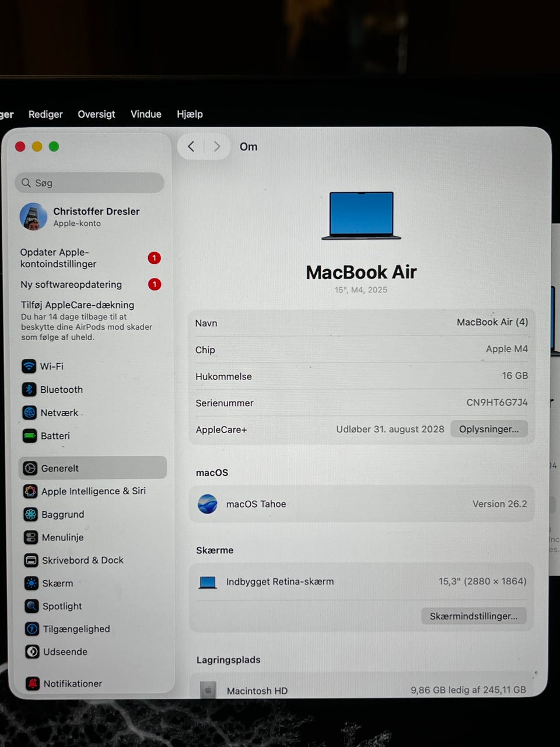The image size is (560, 747).
Task: Click Indbygget Retina-skærm label
Action: 280,582
